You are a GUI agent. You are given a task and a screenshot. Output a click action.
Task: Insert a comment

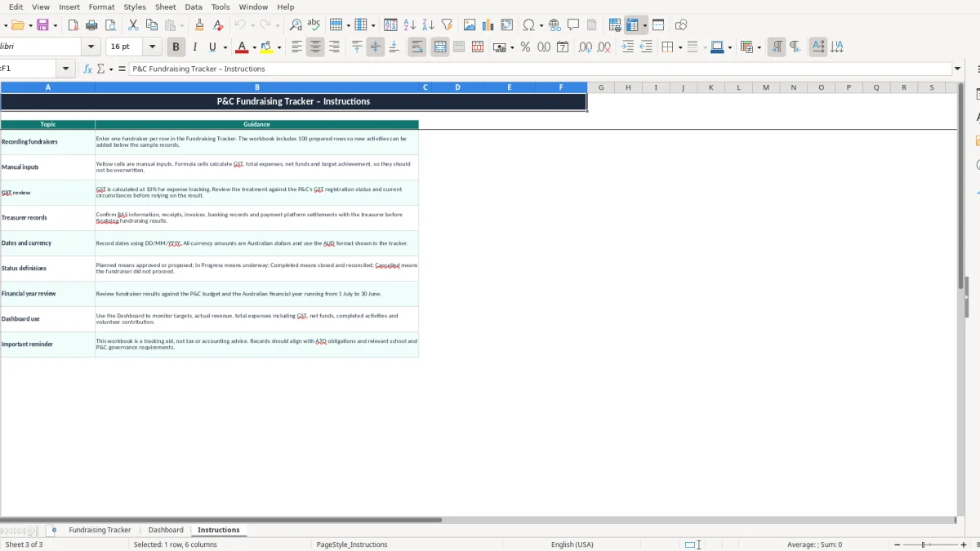[x=573, y=25]
